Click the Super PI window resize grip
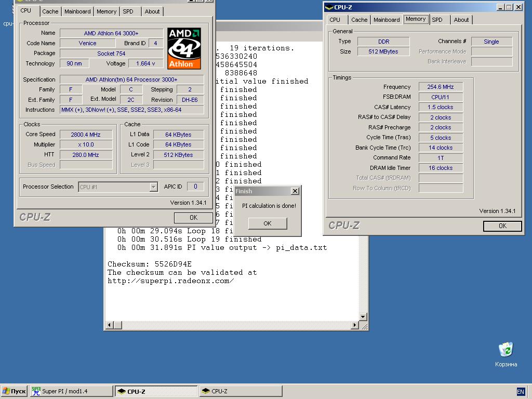 pyautogui.click(x=364, y=326)
